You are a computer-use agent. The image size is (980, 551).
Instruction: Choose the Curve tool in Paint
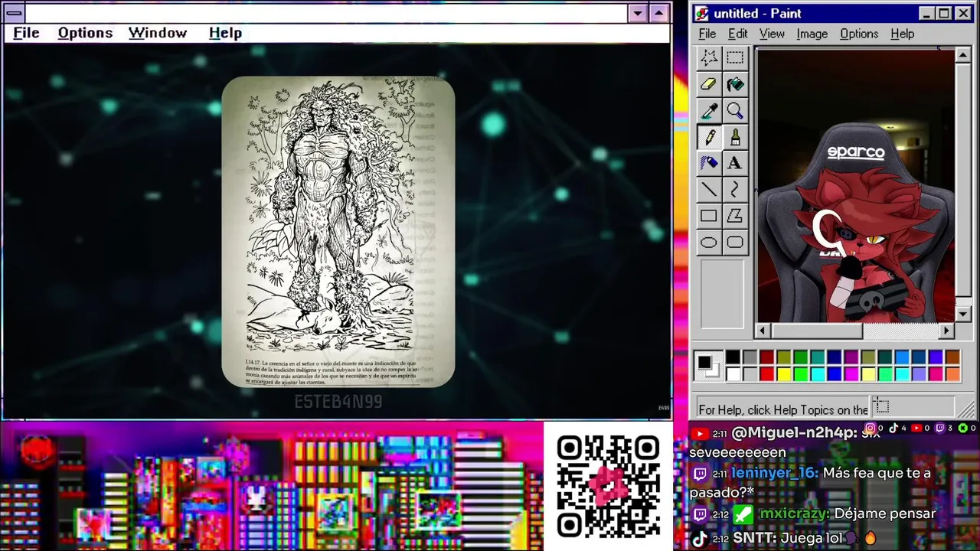tap(735, 190)
